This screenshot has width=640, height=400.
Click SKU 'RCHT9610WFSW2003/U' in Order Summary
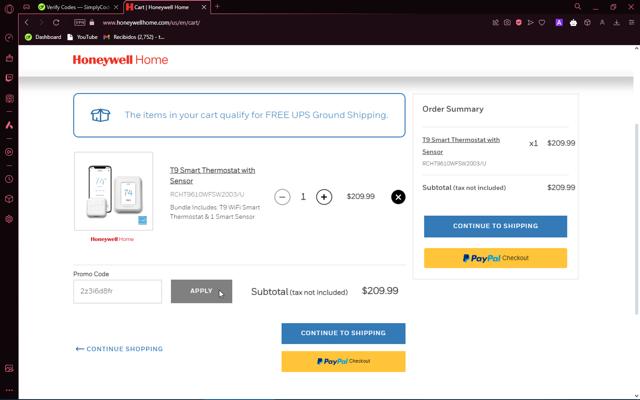tap(454, 163)
